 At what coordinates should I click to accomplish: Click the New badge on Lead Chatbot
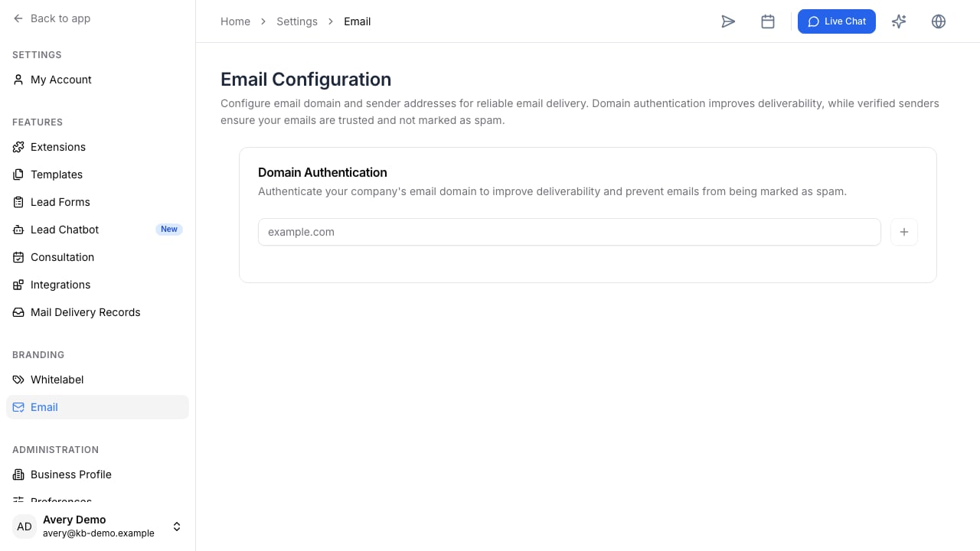169,230
